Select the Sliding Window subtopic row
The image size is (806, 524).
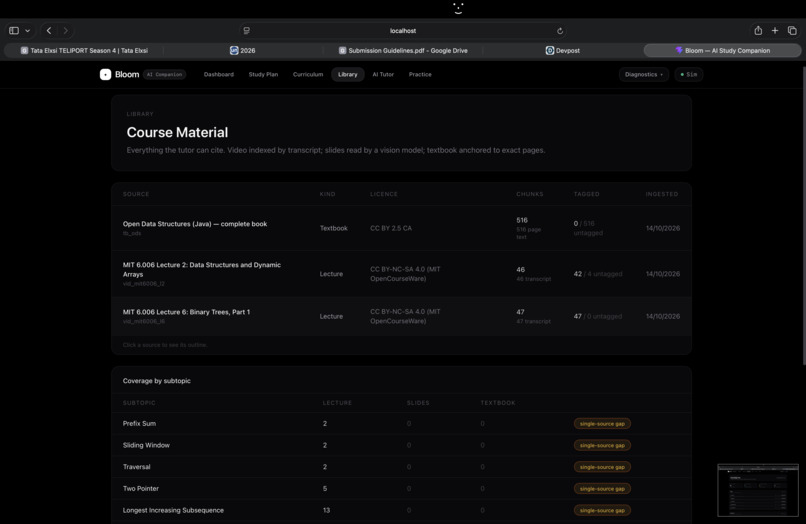[x=401, y=445]
